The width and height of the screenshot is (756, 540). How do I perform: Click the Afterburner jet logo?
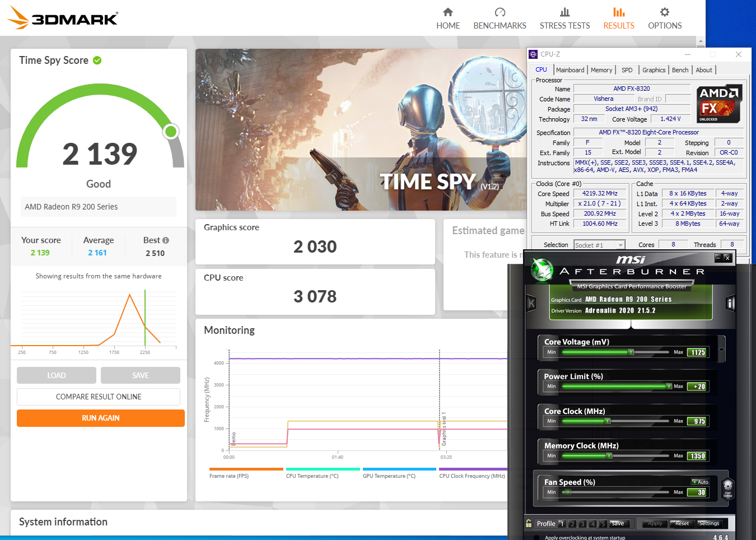(542, 269)
